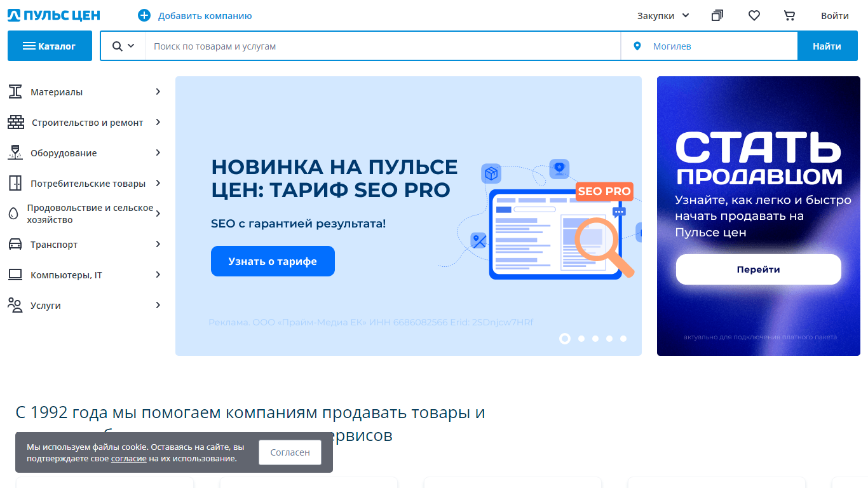
Task: Click the Продовольствие и сельское хозяйство icon
Action: 13,213
